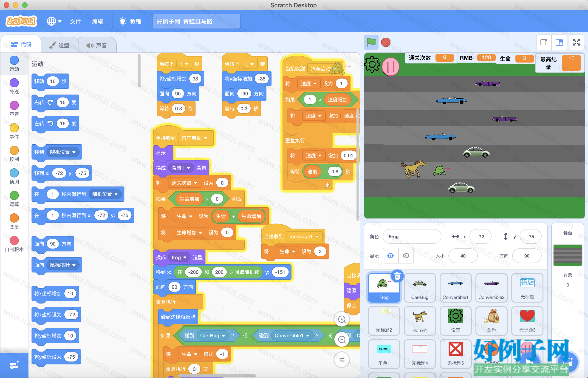This screenshot has width=588, height=378.
Task: Open the 随机位置 dropdown in 移到 block
Action: click(x=63, y=152)
